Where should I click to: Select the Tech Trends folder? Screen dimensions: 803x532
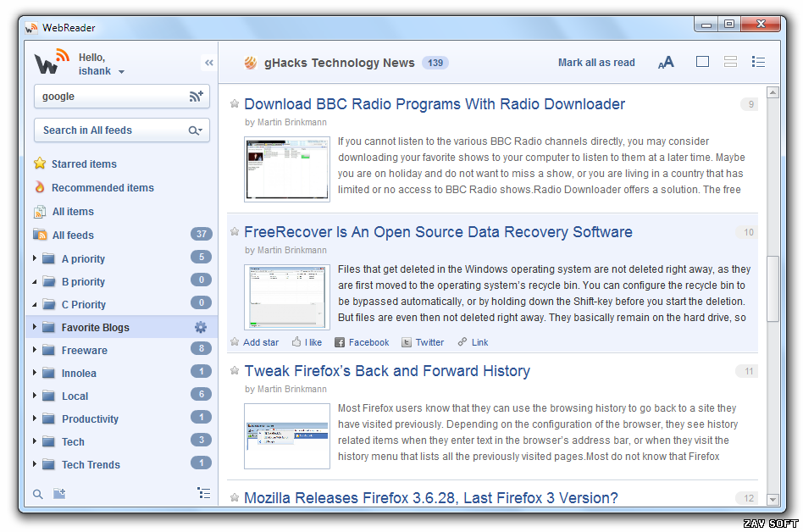tap(91, 465)
